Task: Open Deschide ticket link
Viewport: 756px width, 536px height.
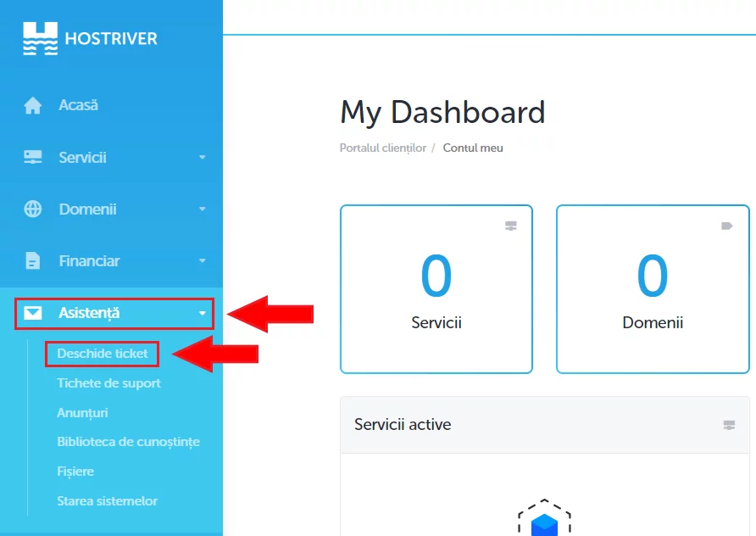Action: coord(103,354)
